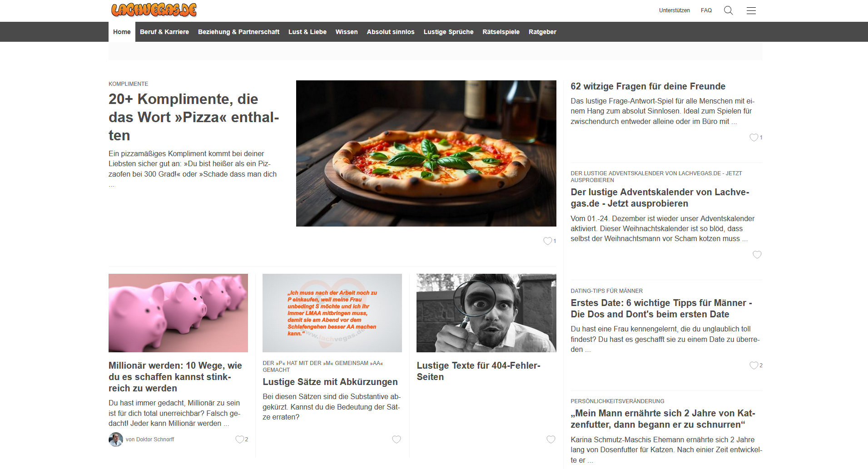
Task: Open Beruf & Karriere menu
Action: click(x=164, y=32)
